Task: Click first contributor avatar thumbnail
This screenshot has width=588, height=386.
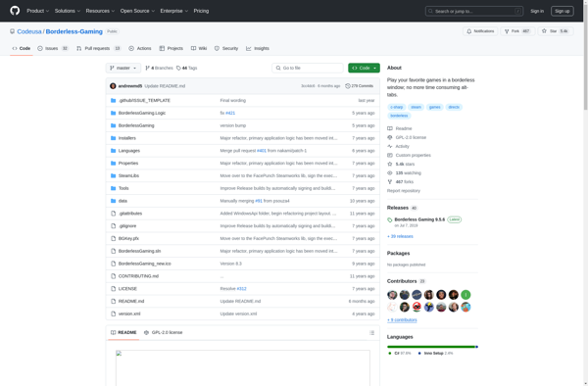Action: 392,295
